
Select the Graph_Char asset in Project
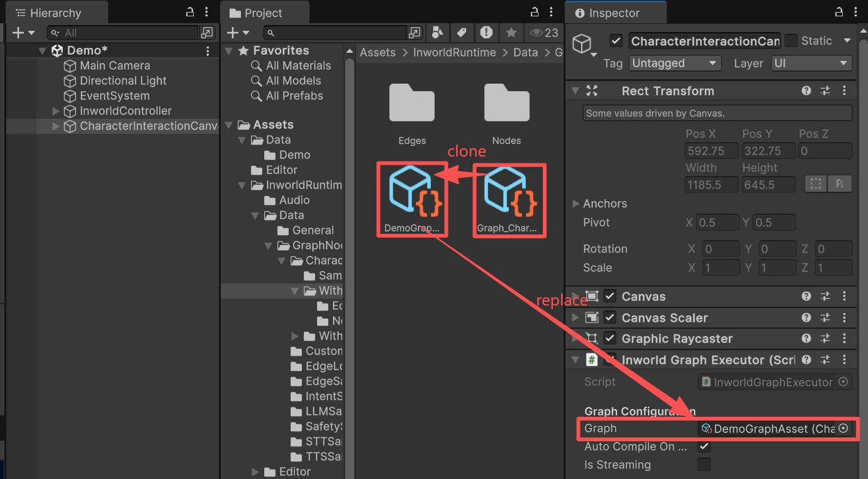pyautogui.click(x=509, y=201)
